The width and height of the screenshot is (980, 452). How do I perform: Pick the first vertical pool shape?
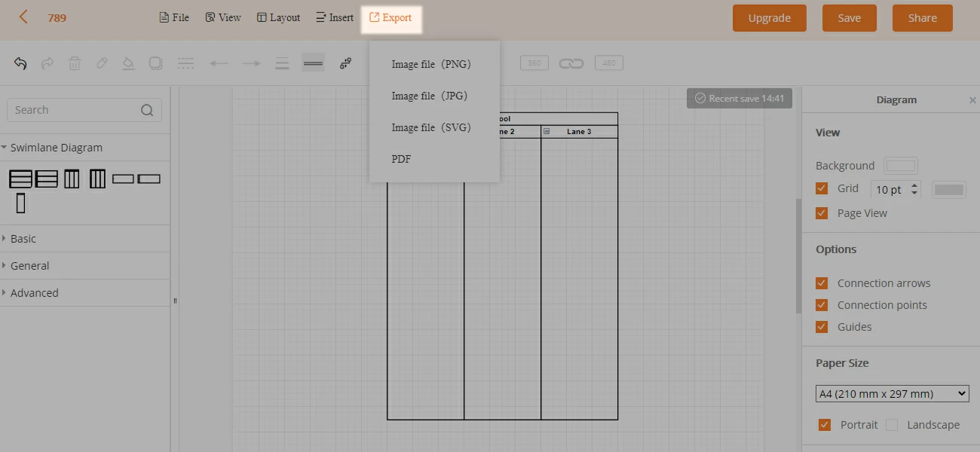point(72,179)
